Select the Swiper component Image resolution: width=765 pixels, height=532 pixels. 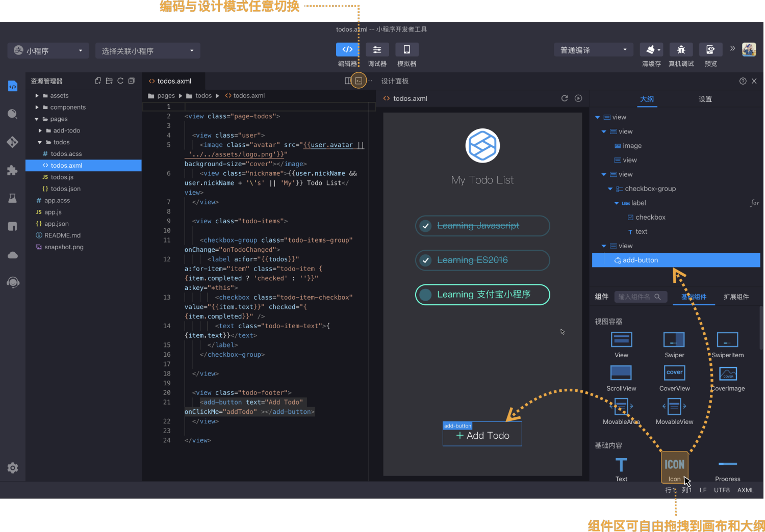(x=674, y=344)
